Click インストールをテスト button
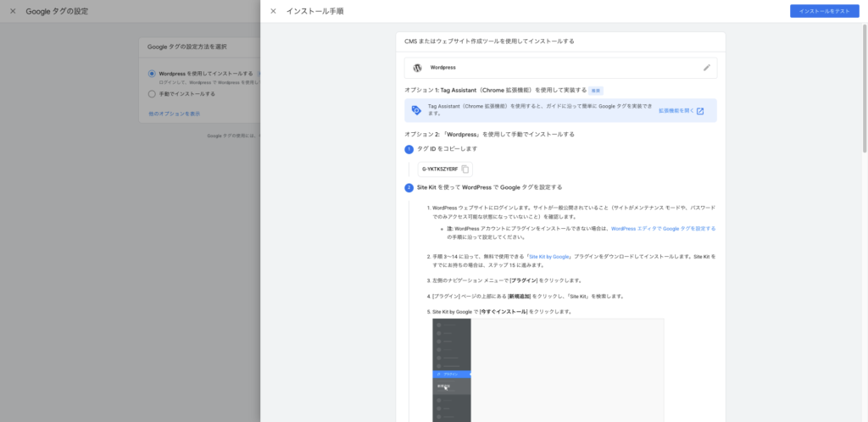Screen dimensions: 868x422 [824, 11]
